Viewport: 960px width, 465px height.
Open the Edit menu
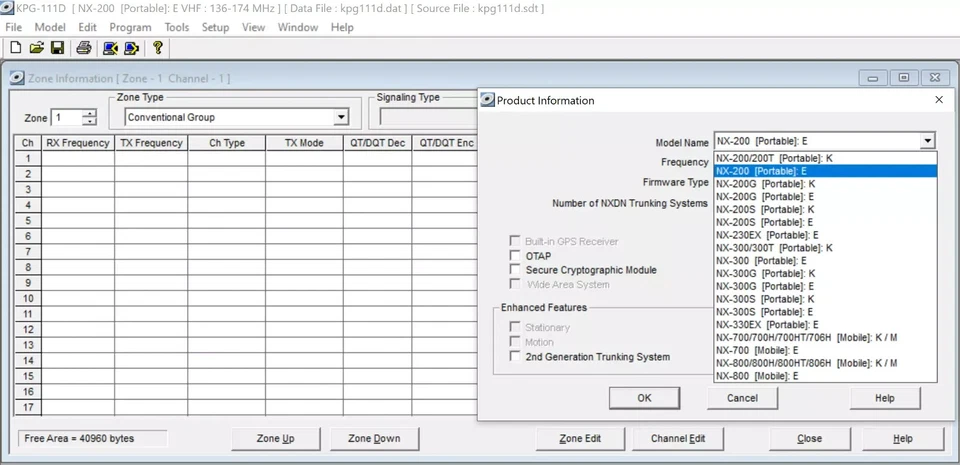[88, 28]
